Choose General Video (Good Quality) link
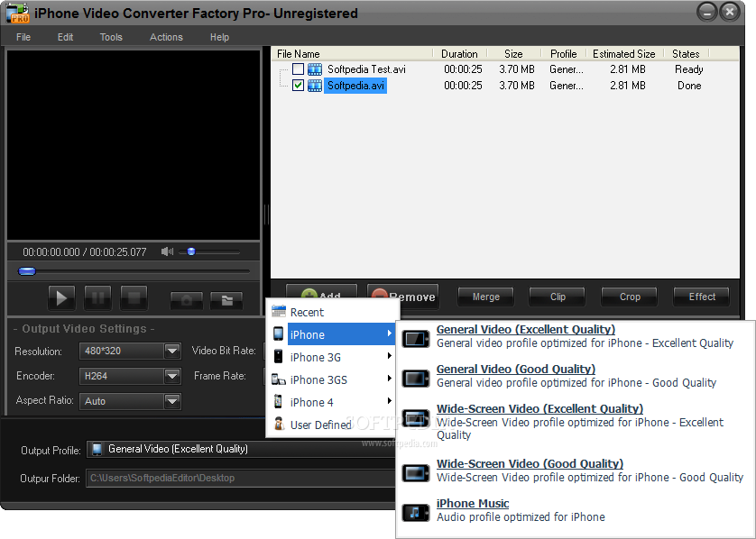This screenshot has width=756, height=539. 515,369
